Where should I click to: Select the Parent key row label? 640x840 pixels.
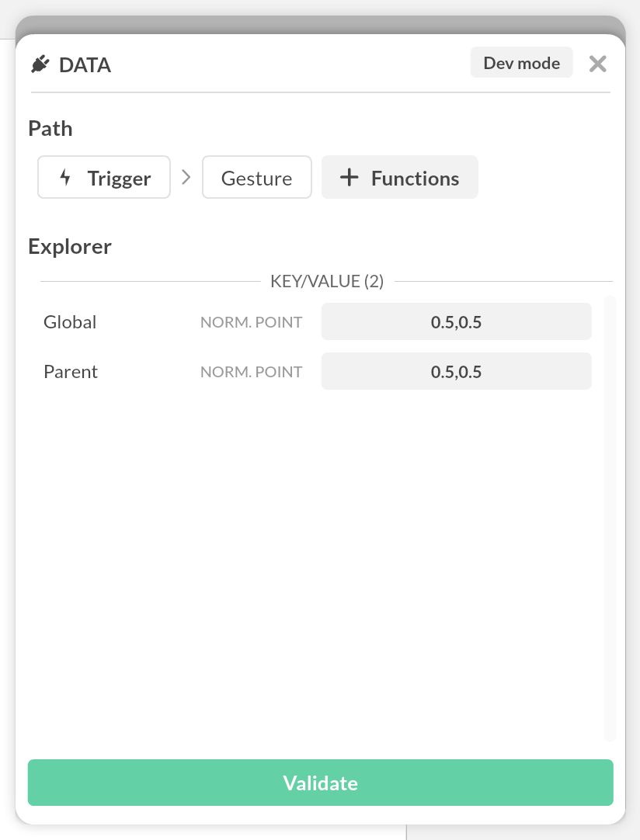click(x=71, y=372)
